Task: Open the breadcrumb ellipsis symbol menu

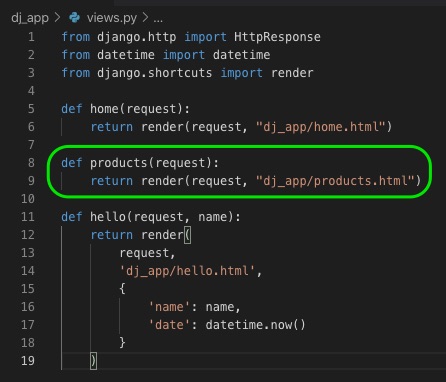Action: (158, 18)
